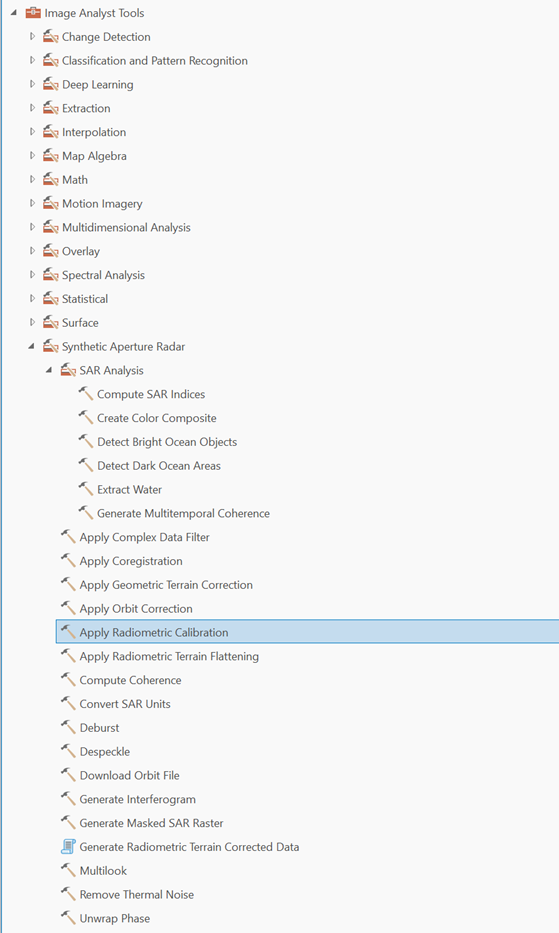The width and height of the screenshot is (559, 933).
Task: Click the Apply Coregistration hammer icon
Action: tap(68, 560)
